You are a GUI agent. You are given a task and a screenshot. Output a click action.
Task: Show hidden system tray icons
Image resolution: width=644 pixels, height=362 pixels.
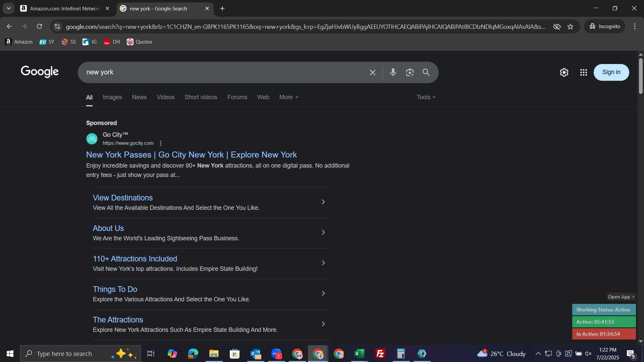[538, 354]
